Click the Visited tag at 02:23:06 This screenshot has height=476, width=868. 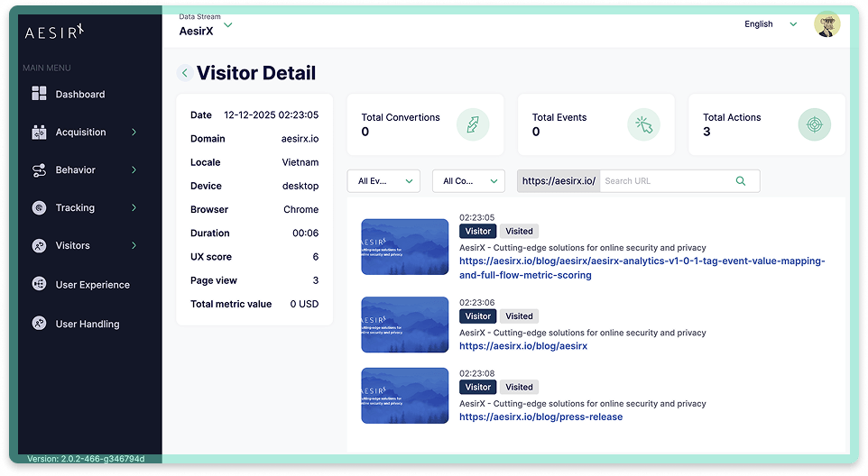(x=519, y=316)
